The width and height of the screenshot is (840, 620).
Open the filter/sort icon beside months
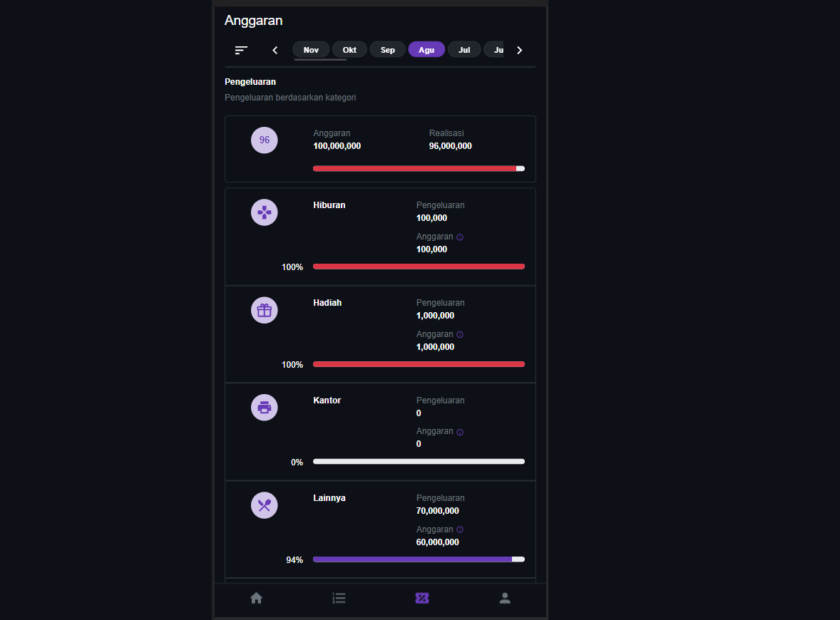241,50
